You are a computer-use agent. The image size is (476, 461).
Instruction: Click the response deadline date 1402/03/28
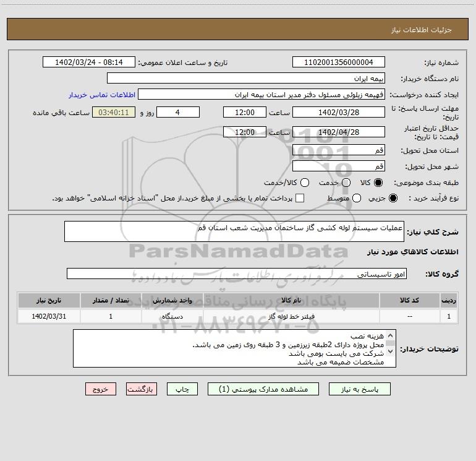click(339, 112)
